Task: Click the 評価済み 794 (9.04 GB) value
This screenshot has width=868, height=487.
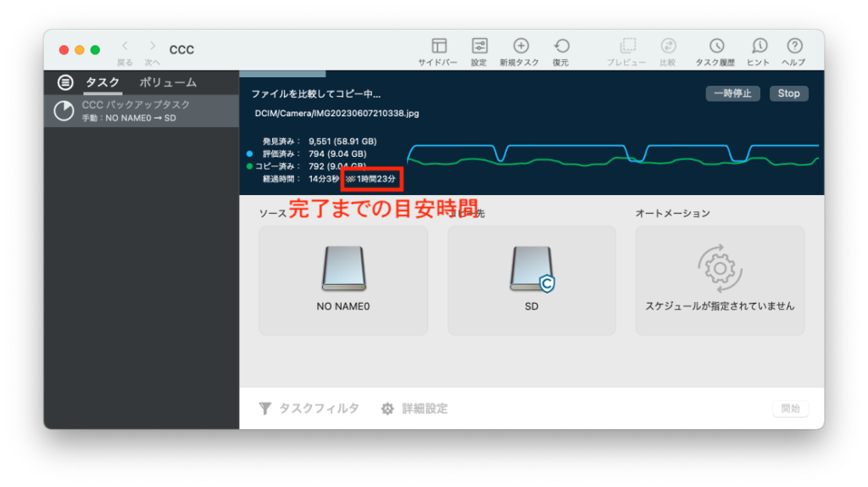Action: (337, 154)
